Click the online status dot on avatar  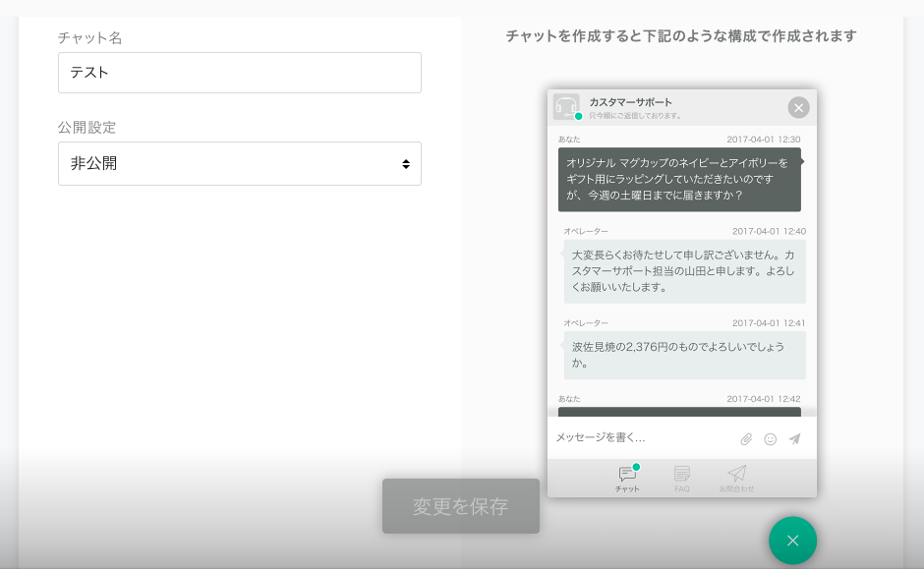(x=578, y=117)
